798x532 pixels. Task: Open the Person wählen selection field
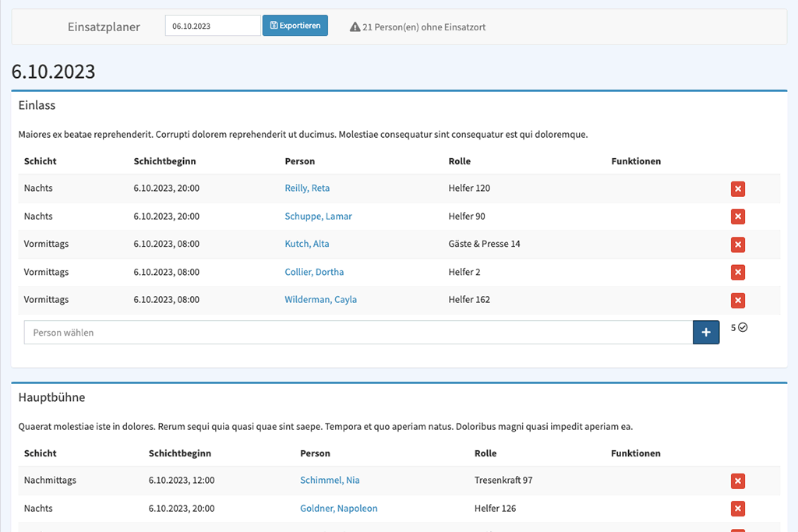coord(358,333)
